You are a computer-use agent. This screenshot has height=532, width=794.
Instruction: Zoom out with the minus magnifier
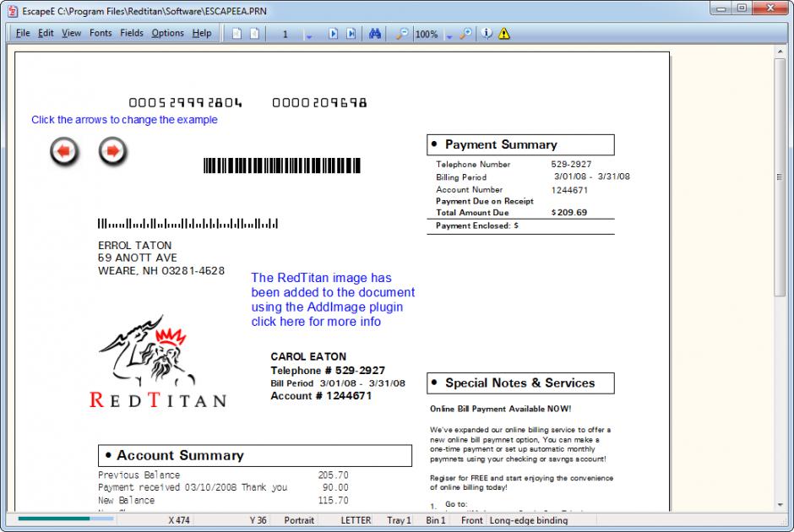click(401, 34)
